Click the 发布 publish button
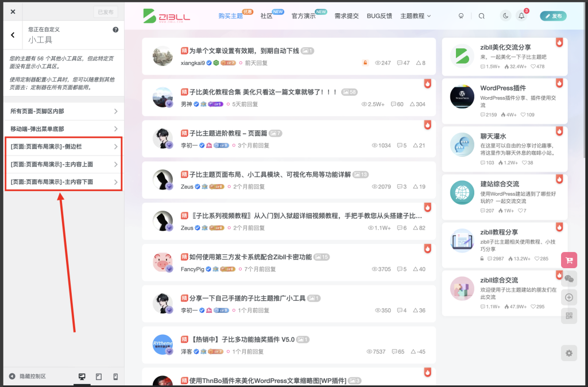Viewport: 588px width, 387px height. [553, 16]
